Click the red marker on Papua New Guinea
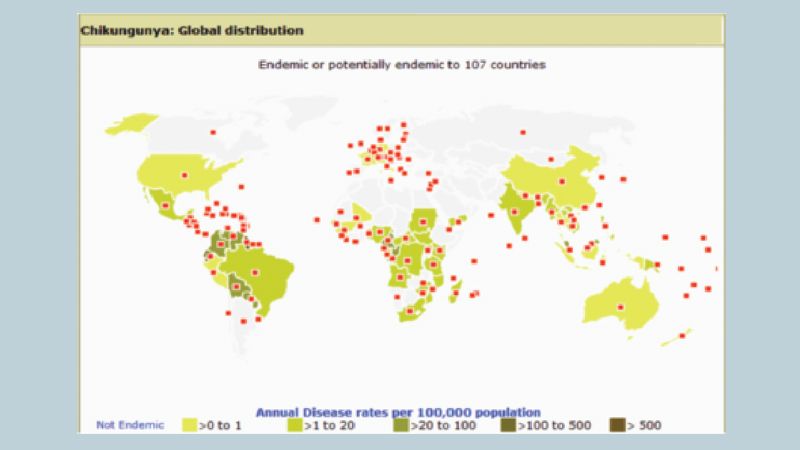The width and height of the screenshot is (800, 450). (658, 264)
